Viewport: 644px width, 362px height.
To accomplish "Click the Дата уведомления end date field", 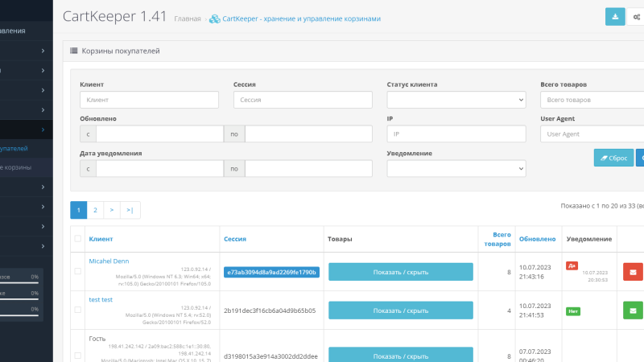I will [x=308, y=169].
